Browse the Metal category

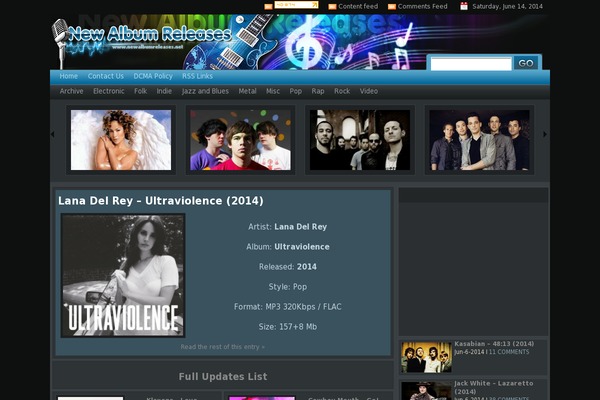[247, 91]
